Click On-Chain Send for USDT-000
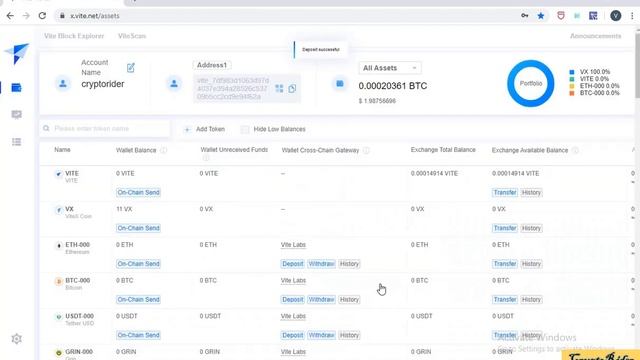Image resolution: width=640 pixels, height=360 pixels. 138,335
